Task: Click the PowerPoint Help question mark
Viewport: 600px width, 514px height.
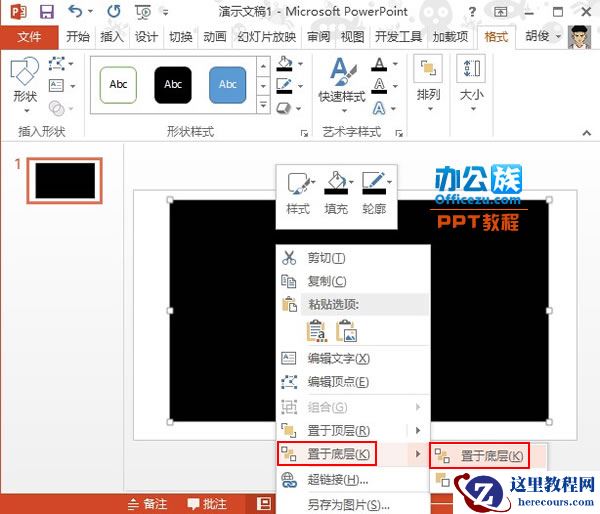Action: 472,12
